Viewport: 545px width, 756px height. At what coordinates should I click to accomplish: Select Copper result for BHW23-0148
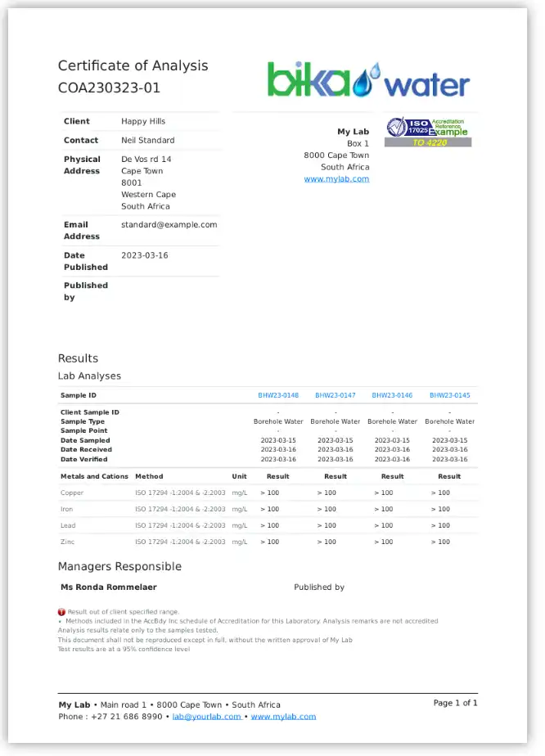point(269,493)
